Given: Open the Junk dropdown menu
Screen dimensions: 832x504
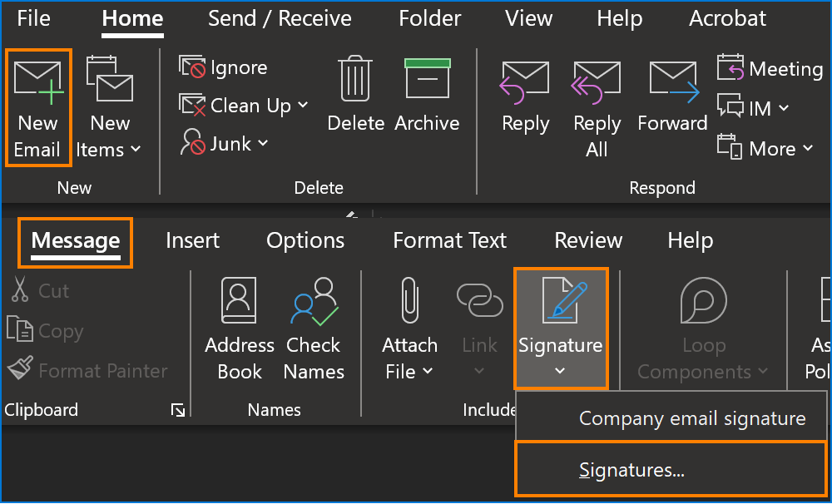Looking at the screenshot, I should coord(225,144).
